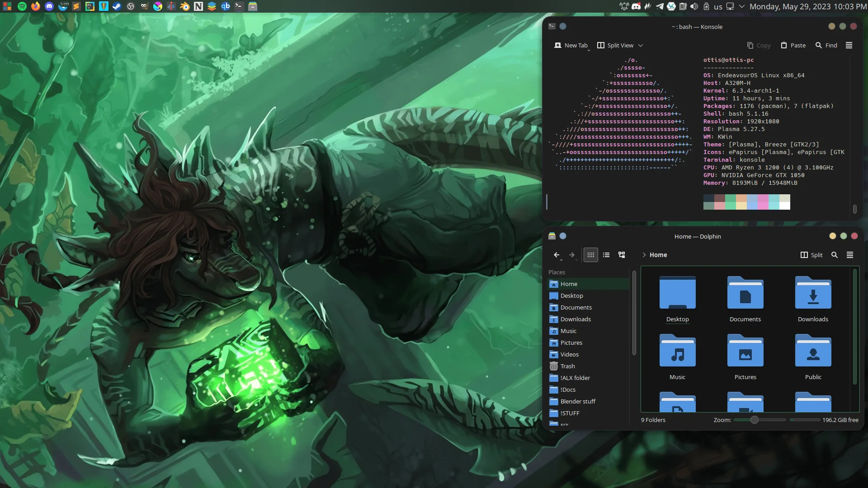Click Paste button in Konsole
Image resolution: width=868 pixels, height=488 pixels.
click(x=793, y=45)
